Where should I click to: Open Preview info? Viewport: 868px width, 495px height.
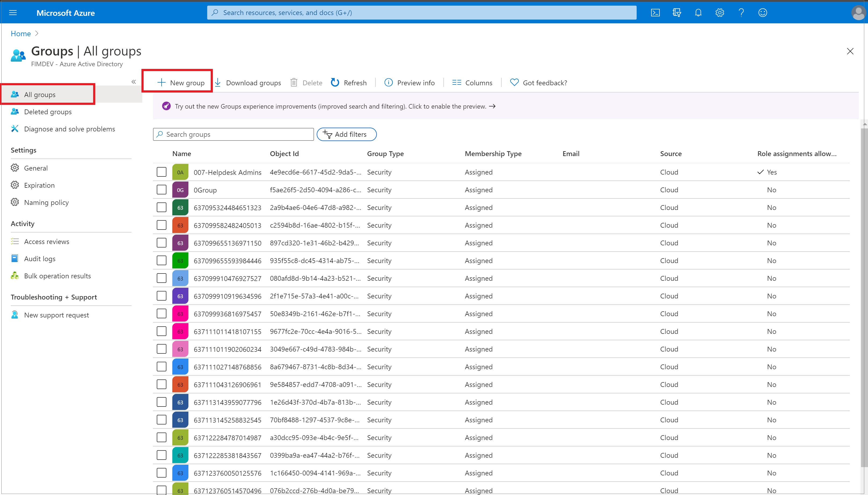(409, 83)
